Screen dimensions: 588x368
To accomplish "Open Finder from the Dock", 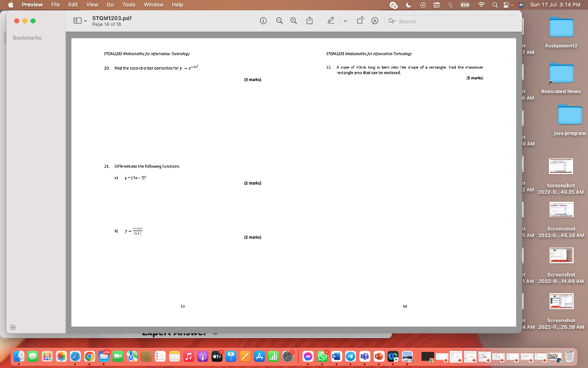I will (x=19, y=356).
